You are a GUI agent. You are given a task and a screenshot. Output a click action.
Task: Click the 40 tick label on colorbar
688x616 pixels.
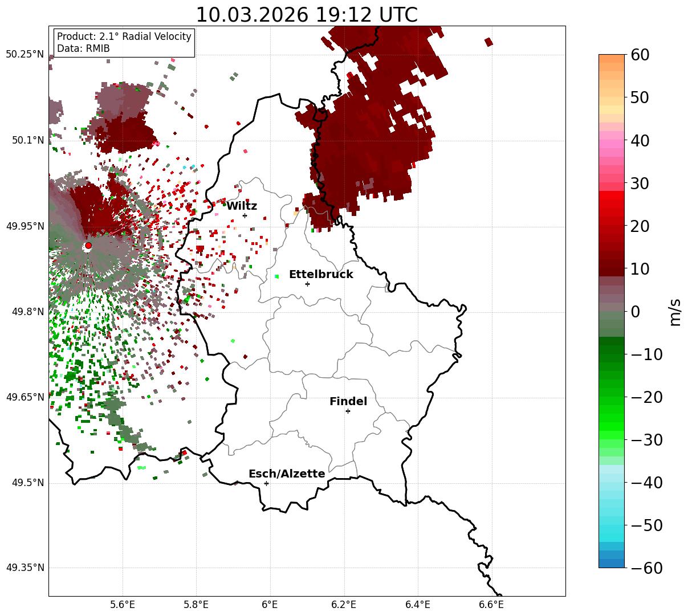pyautogui.click(x=641, y=140)
